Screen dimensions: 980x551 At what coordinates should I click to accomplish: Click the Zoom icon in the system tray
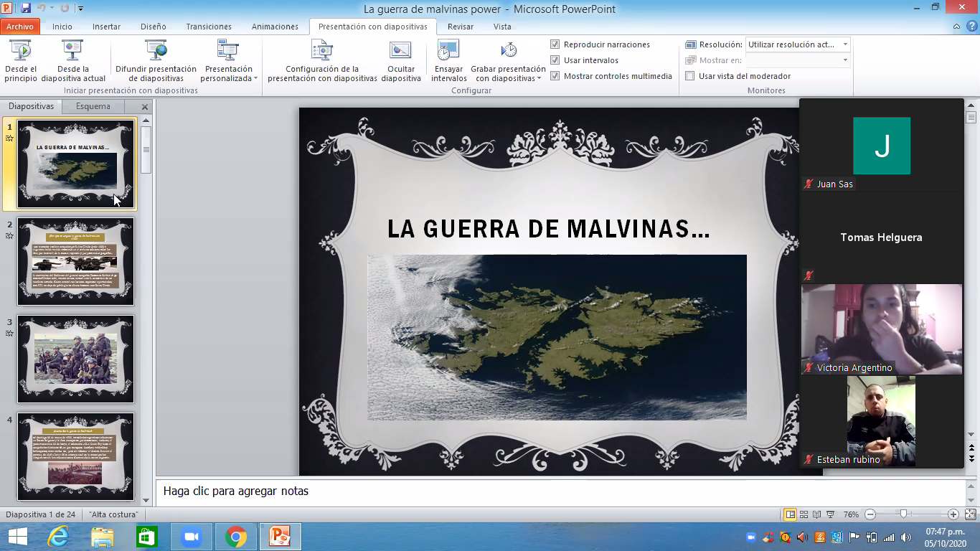coord(751,537)
